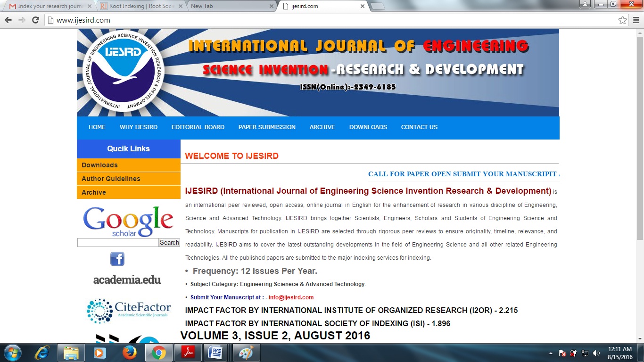The height and width of the screenshot is (362, 644).
Task: Open PAPER SUBMISSION in the navigation bar
Action: [x=267, y=127]
